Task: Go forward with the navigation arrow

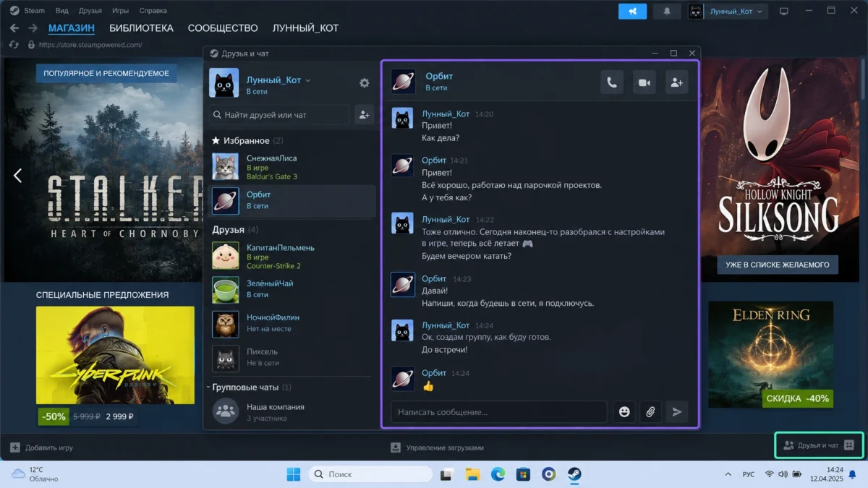Action: (33, 28)
